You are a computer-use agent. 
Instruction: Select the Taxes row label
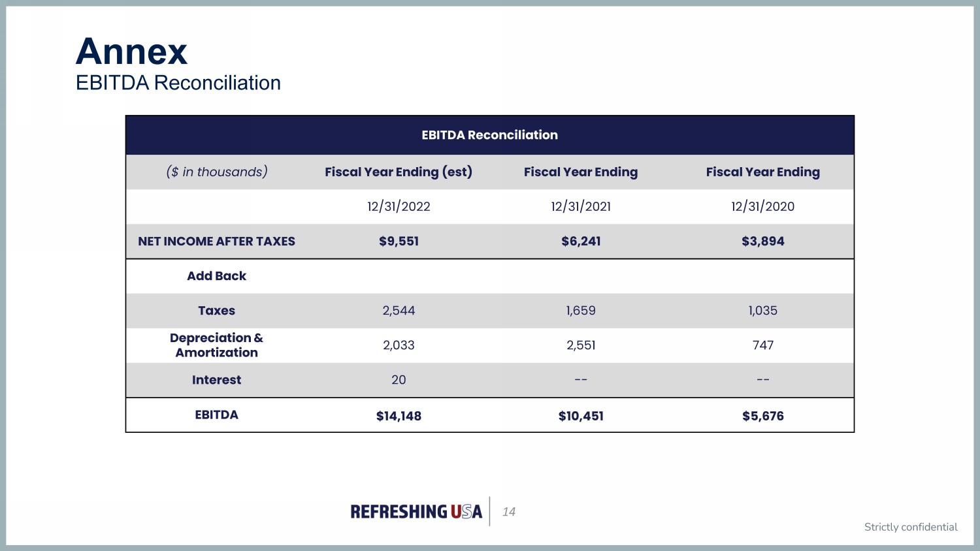point(216,311)
